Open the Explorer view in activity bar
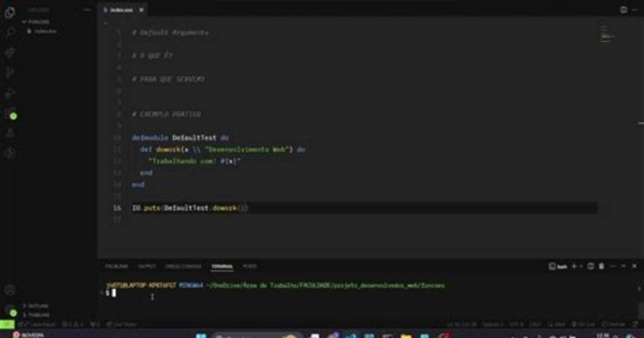 [x=10, y=13]
